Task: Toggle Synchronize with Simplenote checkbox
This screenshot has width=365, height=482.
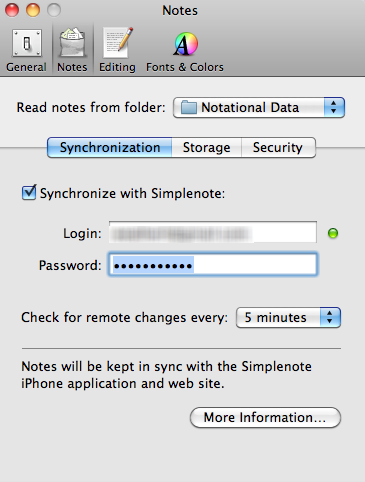Action: pos(29,193)
